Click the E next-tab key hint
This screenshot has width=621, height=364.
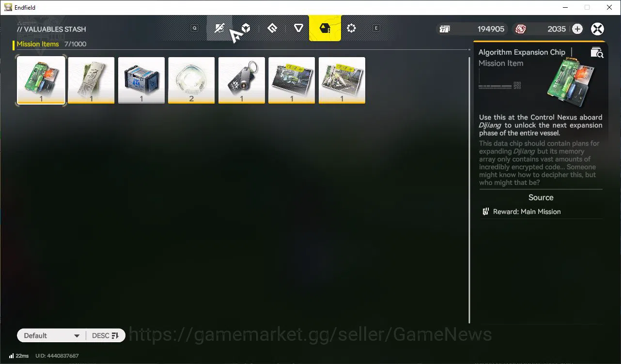(x=376, y=28)
